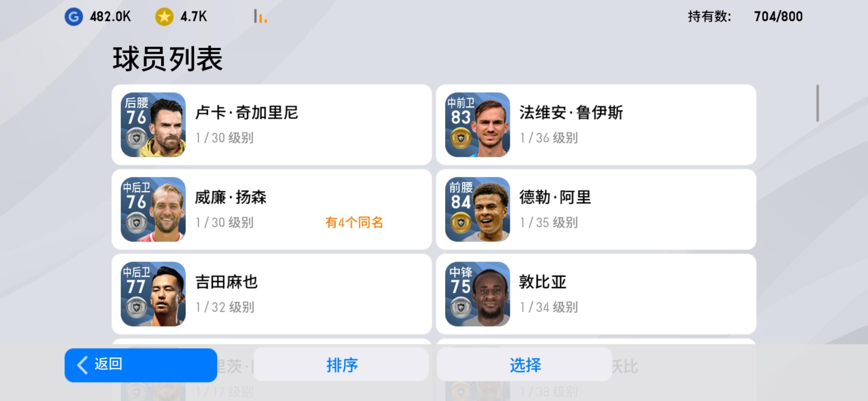Viewport: 868px width, 401px height.
Task: Tap the gold badge on the 德勒·阿里 card
Action: (460, 223)
